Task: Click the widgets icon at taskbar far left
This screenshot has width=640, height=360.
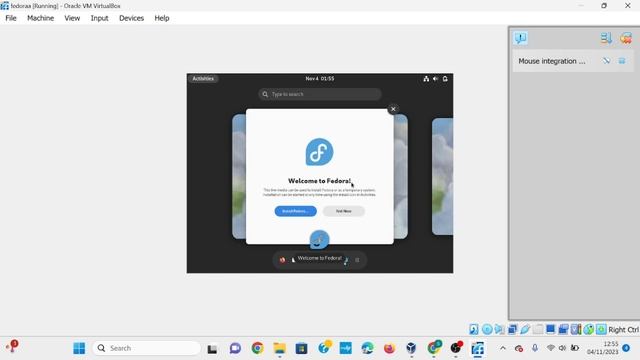Action: tap(12, 347)
